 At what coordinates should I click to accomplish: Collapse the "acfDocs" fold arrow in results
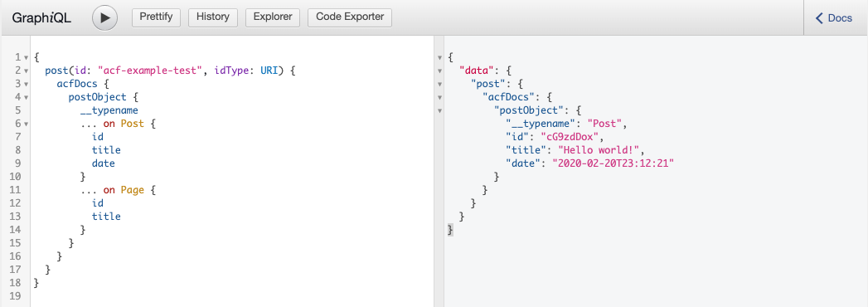(x=439, y=98)
